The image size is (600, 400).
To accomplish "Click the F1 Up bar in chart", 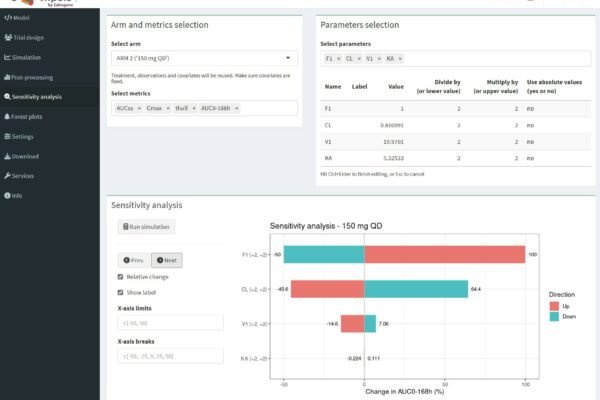I will click(444, 255).
